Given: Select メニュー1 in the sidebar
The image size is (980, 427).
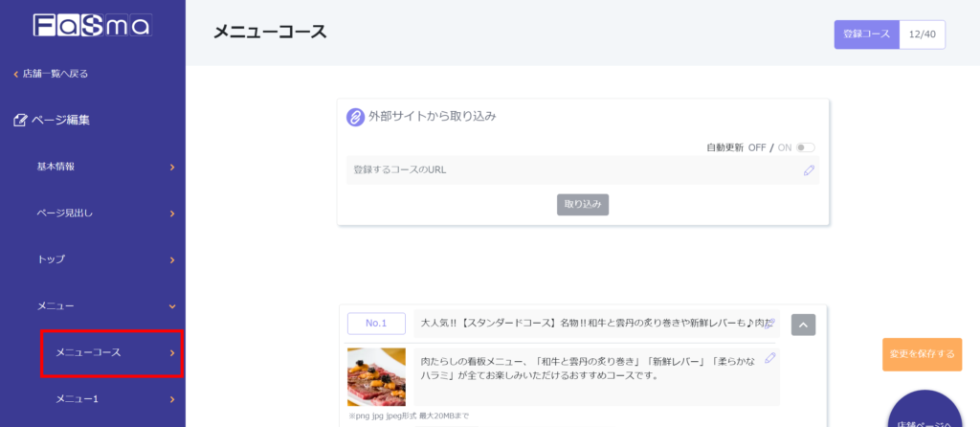Looking at the screenshot, I should [111, 398].
